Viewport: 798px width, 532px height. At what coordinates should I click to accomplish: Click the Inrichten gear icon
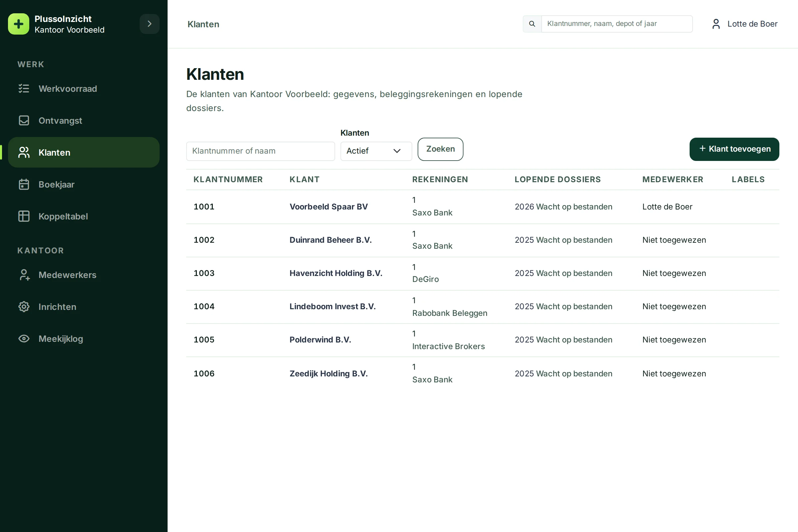point(24,307)
